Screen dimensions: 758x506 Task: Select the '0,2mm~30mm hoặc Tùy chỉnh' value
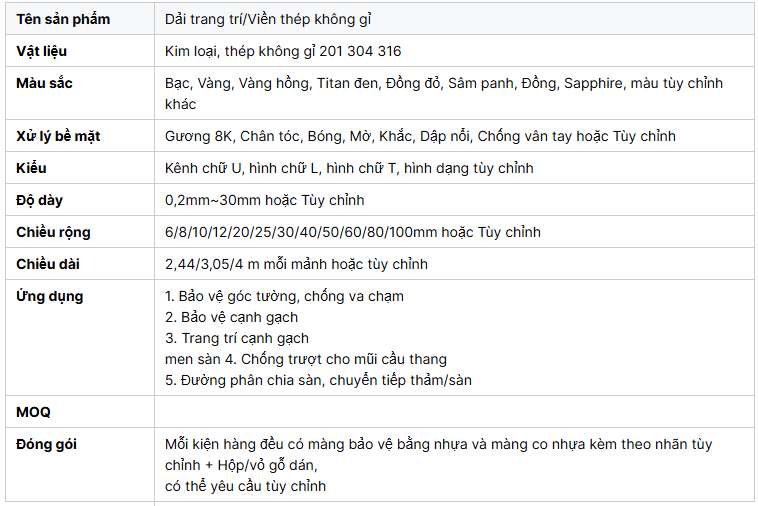(x=264, y=200)
